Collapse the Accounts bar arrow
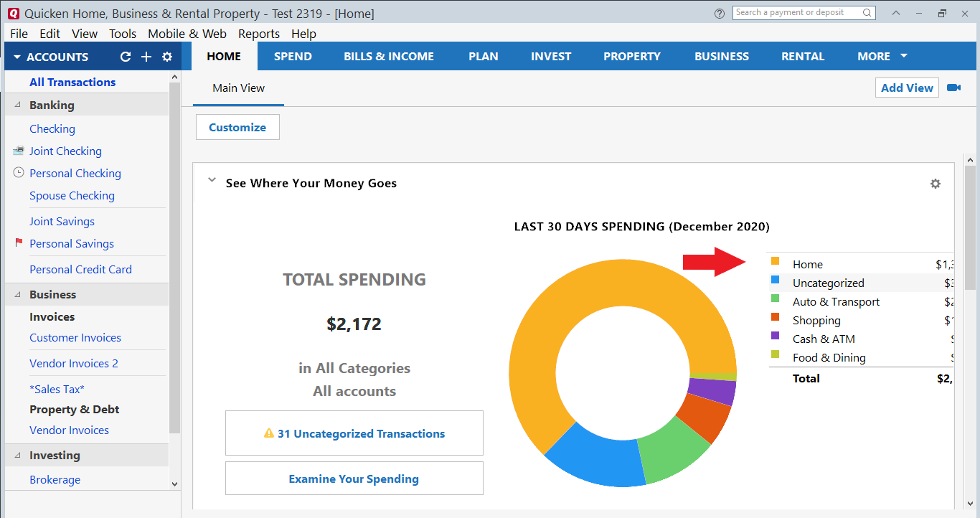The width and height of the screenshot is (980, 518). click(x=17, y=57)
